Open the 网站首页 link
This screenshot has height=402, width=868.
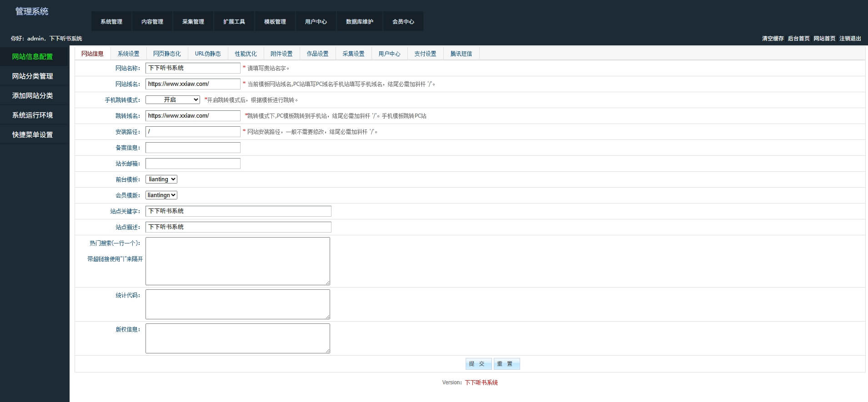pos(824,39)
